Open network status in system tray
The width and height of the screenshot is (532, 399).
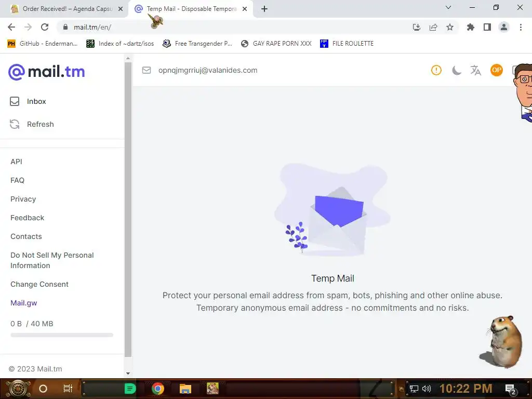click(x=414, y=389)
